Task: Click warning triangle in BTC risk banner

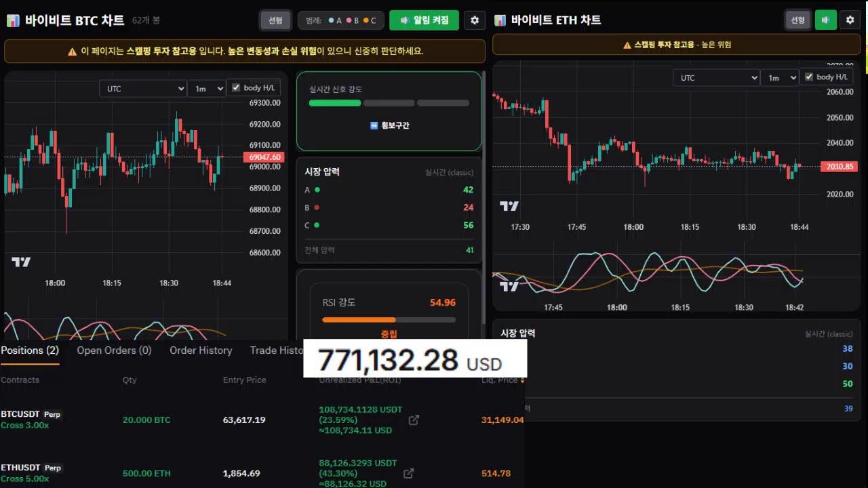Action: point(72,52)
